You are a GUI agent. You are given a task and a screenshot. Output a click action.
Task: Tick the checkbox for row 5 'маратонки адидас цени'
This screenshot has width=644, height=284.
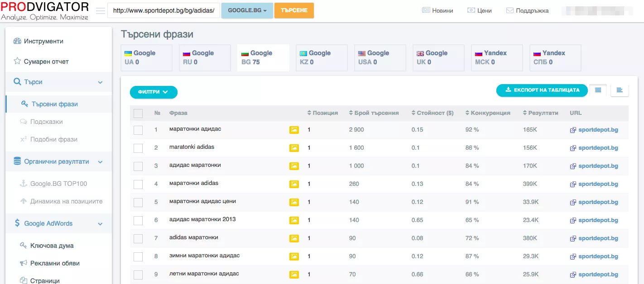point(138,203)
